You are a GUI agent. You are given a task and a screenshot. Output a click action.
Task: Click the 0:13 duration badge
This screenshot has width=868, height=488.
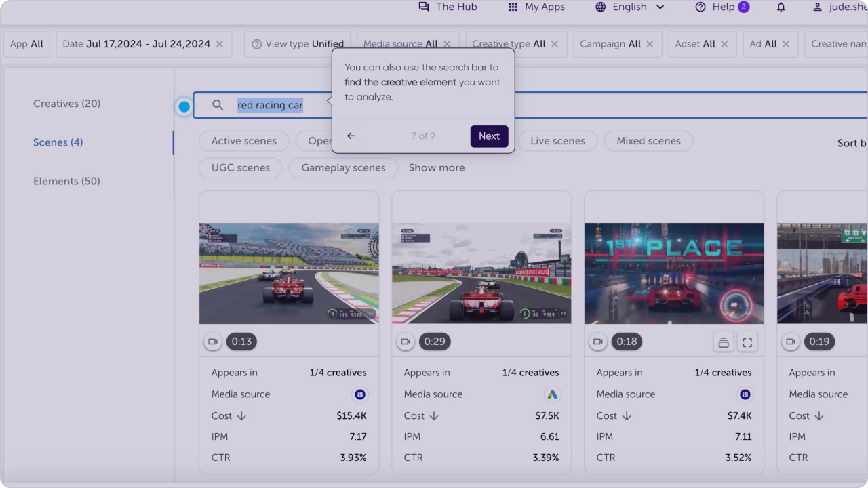pyautogui.click(x=241, y=342)
